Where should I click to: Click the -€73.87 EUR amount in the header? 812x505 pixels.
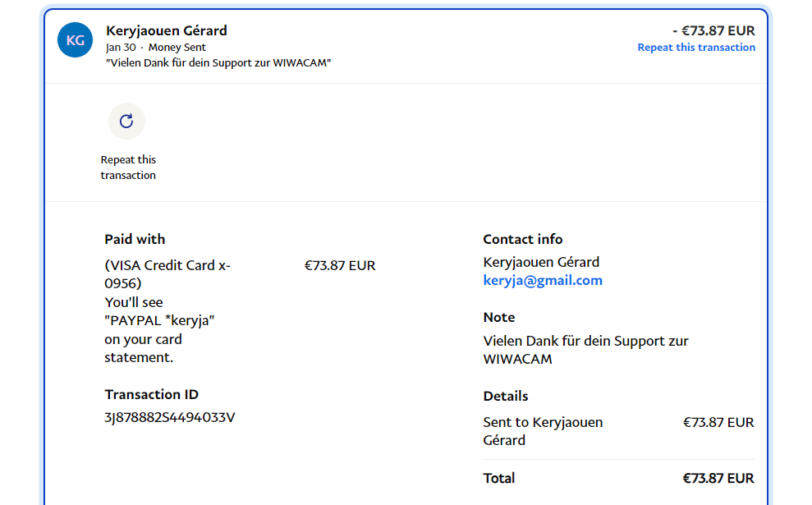click(x=713, y=30)
